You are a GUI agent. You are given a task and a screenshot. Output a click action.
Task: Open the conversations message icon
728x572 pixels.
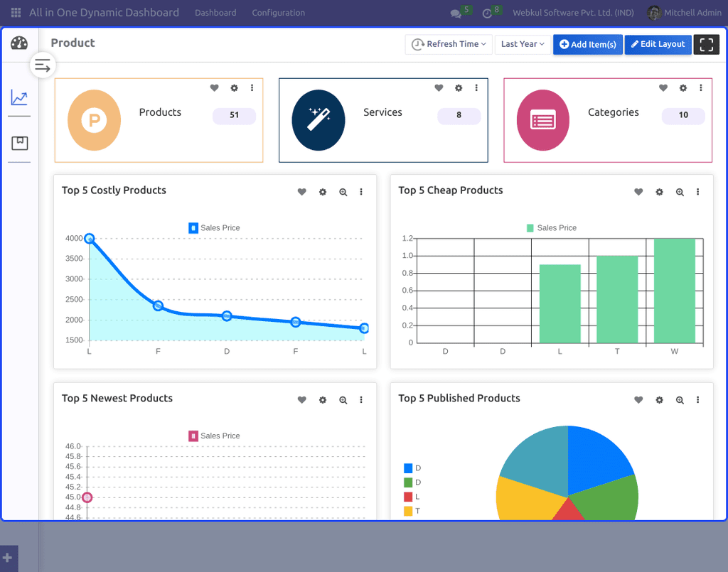coord(456,13)
